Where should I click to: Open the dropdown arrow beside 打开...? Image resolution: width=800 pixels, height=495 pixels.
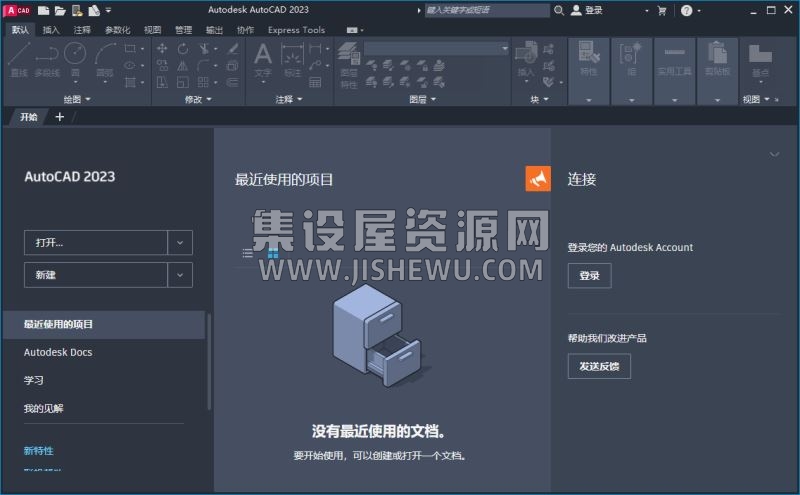tap(180, 242)
